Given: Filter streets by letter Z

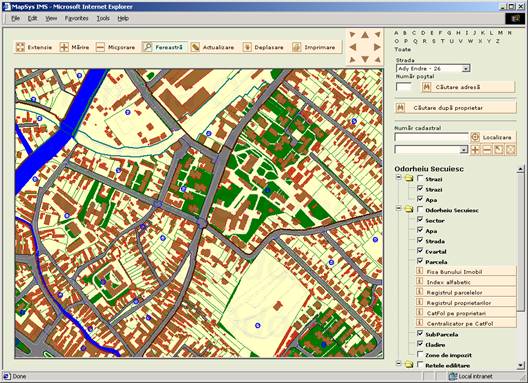Looking at the screenshot, I should click(x=497, y=41).
